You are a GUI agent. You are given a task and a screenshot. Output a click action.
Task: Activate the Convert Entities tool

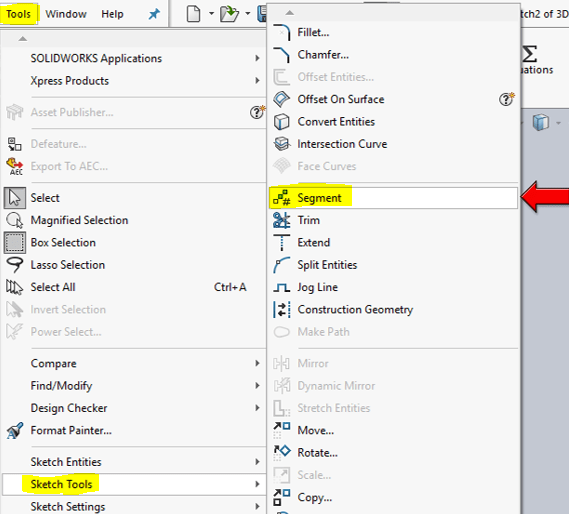click(393, 122)
